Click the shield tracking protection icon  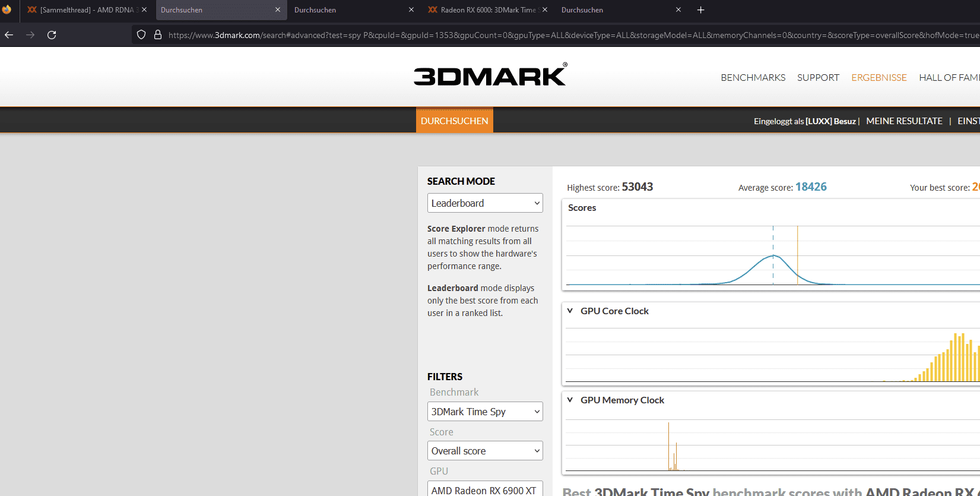pos(141,35)
